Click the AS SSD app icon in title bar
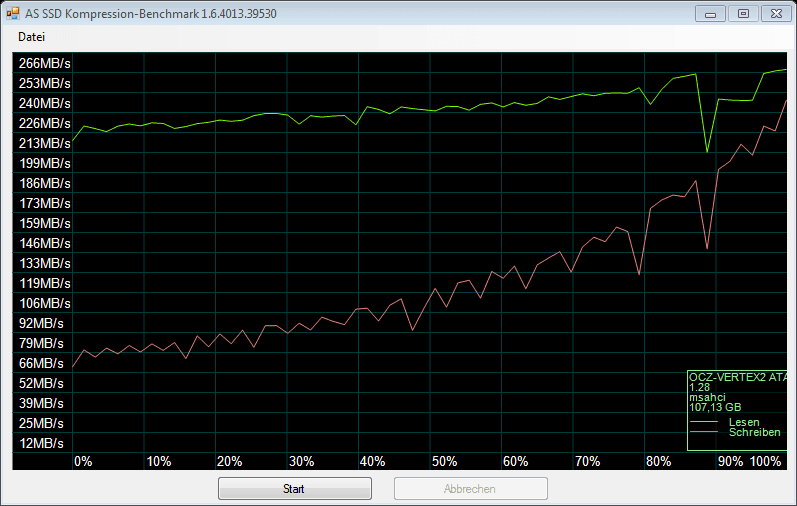The width and height of the screenshot is (797, 506). pyautogui.click(x=13, y=13)
